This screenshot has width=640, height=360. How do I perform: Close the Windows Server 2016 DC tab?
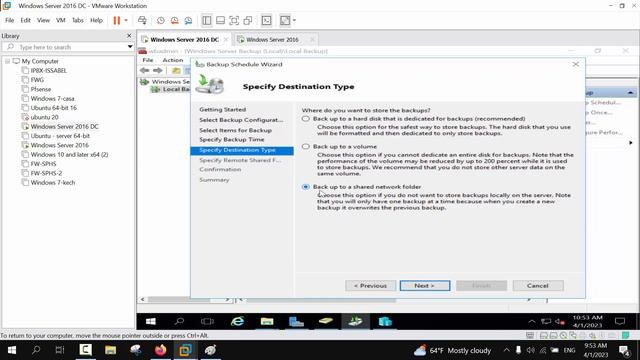(226, 40)
